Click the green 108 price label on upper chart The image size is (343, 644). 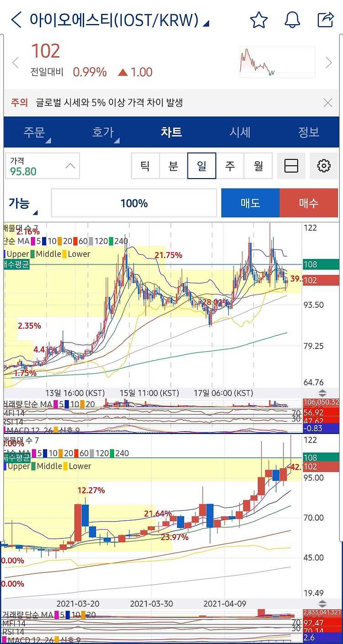[321, 264]
